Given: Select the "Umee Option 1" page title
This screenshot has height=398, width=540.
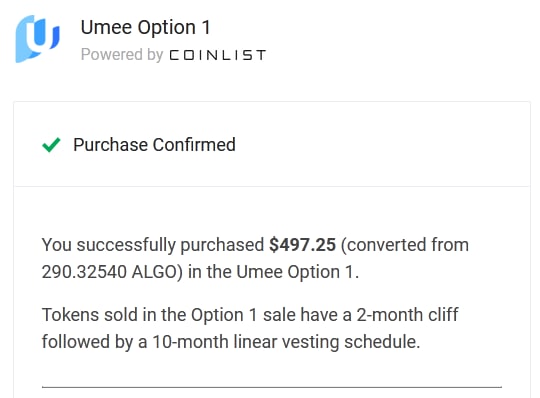Looking at the screenshot, I should coord(146,28).
